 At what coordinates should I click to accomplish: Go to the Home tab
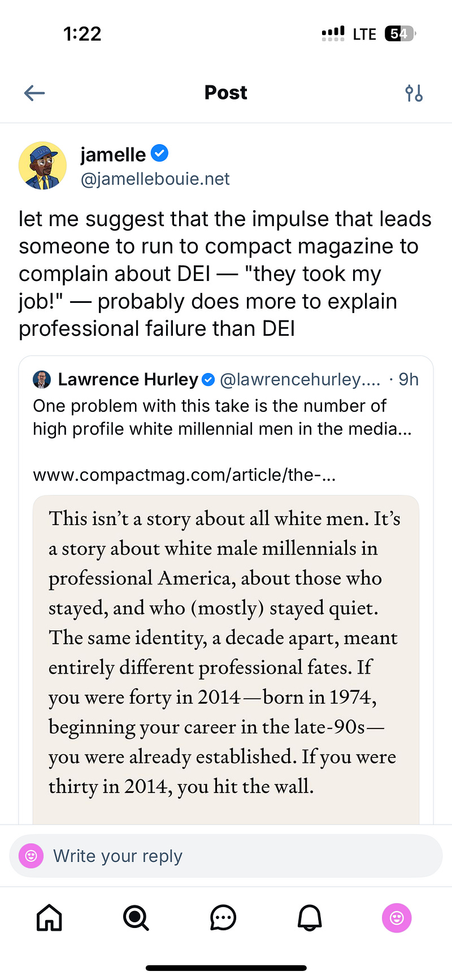tap(49, 918)
